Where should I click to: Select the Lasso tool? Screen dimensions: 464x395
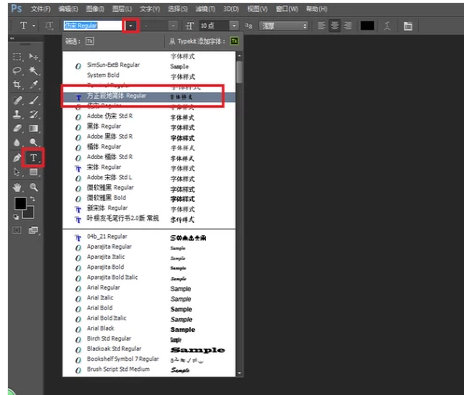17,71
